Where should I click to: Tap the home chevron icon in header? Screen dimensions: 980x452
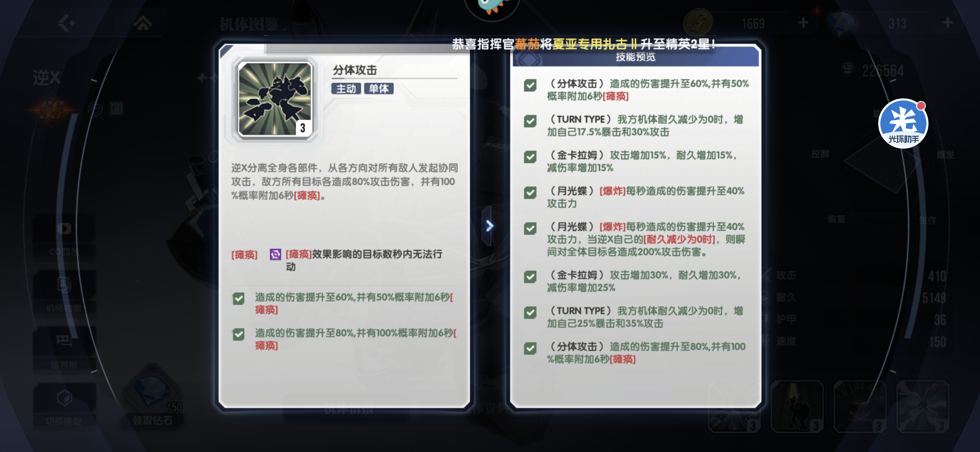[x=143, y=23]
